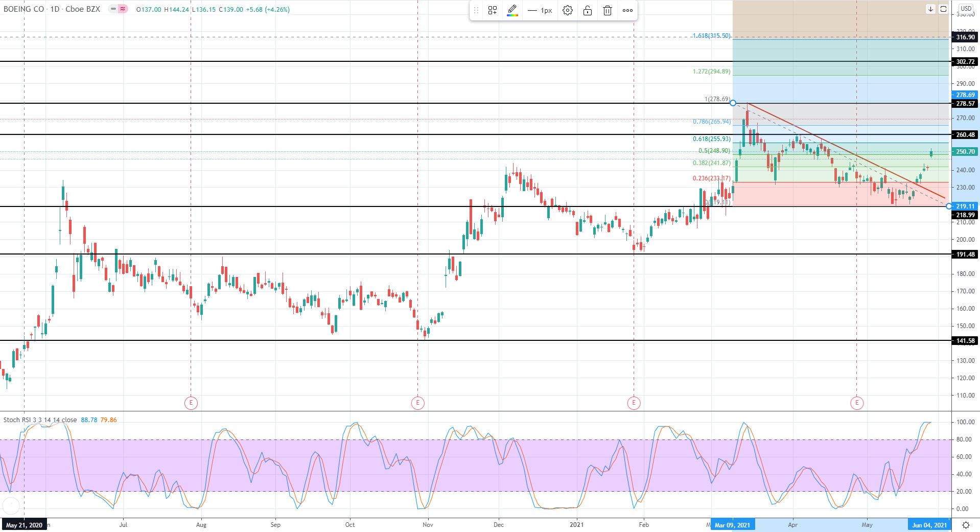The width and height of the screenshot is (980, 532).
Task: Click the Stoch RSI value 88.78
Action: [89, 420]
